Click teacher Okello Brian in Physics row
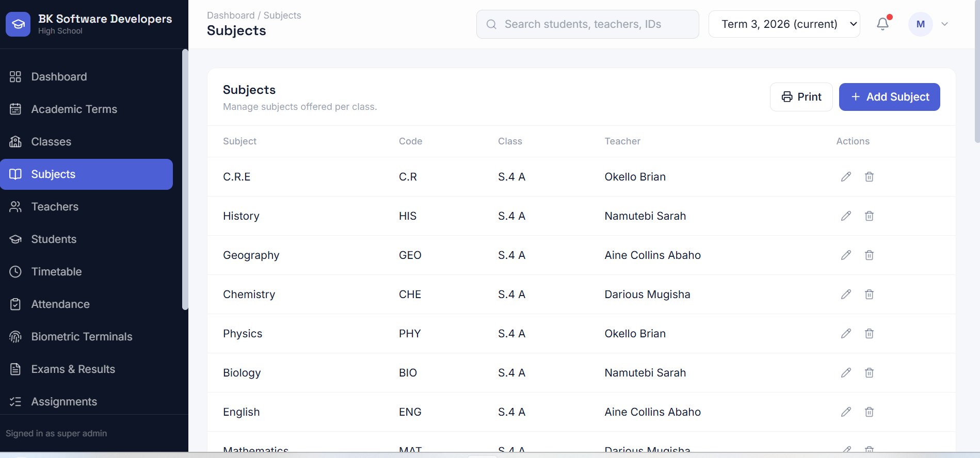 (635, 334)
